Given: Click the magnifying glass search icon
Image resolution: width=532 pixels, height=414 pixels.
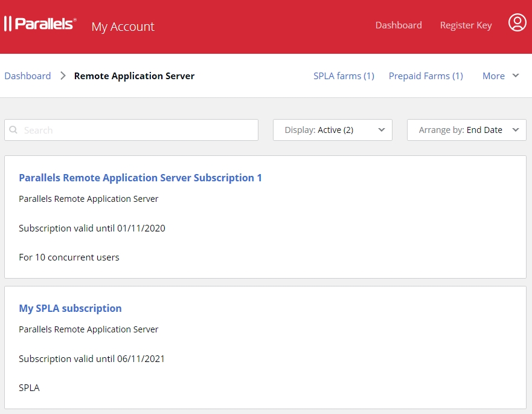Looking at the screenshot, I should click(14, 130).
